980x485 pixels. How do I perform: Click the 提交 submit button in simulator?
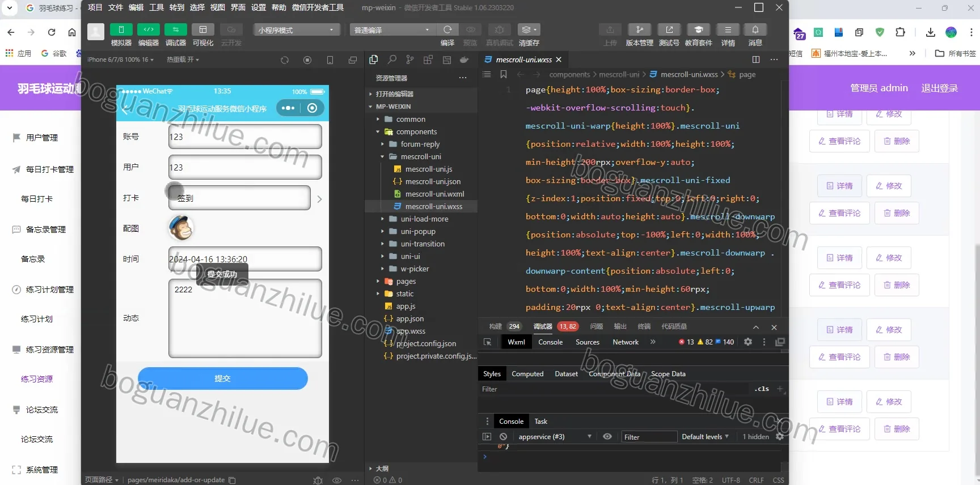coord(222,378)
